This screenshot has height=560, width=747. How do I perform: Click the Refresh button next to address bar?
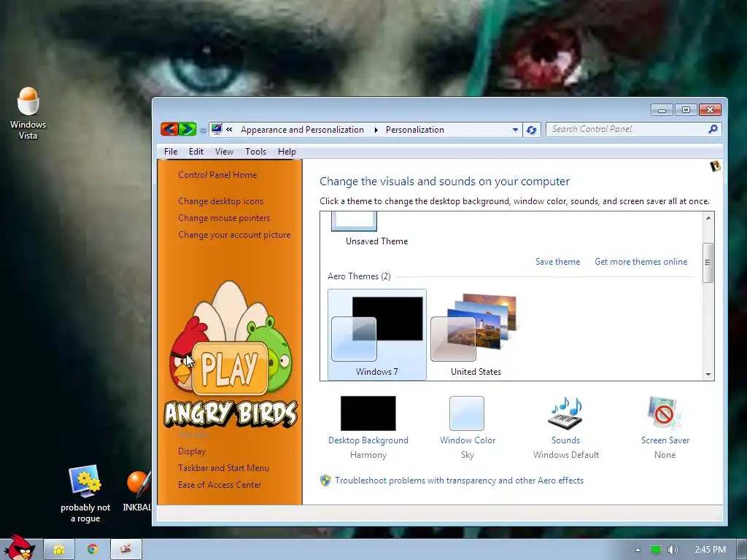point(532,130)
